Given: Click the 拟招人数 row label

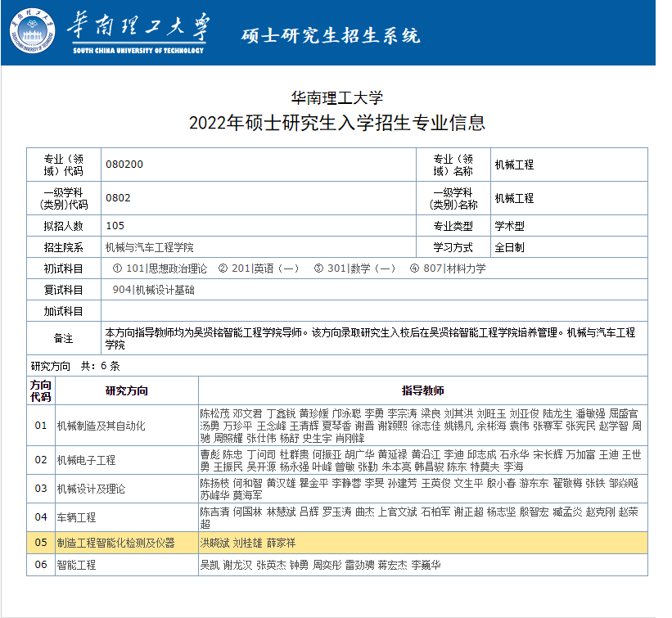Looking at the screenshot, I should point(63,226).
